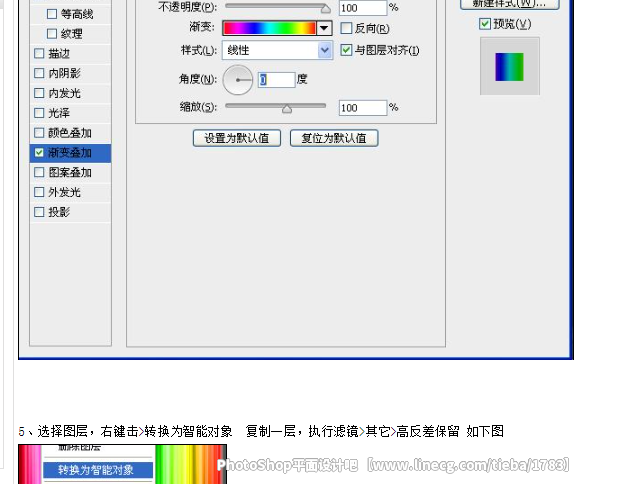This screenshot has height=484, width=625.
Task: Select the 投影 list item label
Action: (x=59, y=212)
